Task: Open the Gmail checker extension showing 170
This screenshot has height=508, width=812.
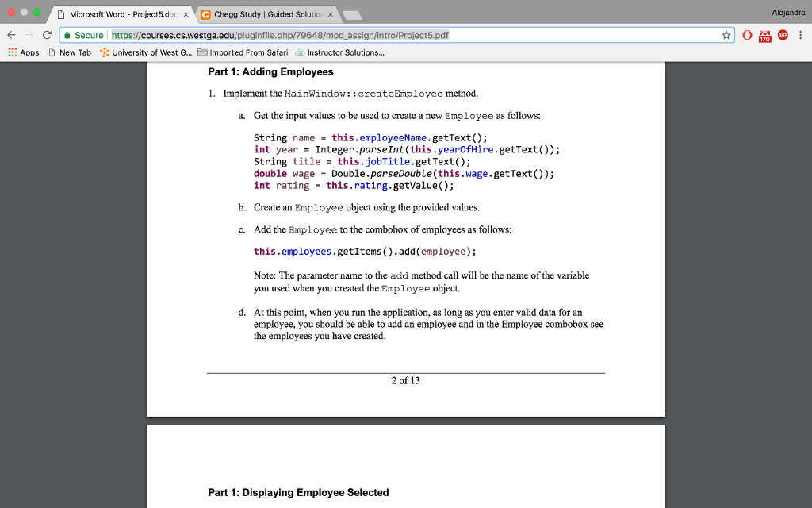Action: [765, 36]
